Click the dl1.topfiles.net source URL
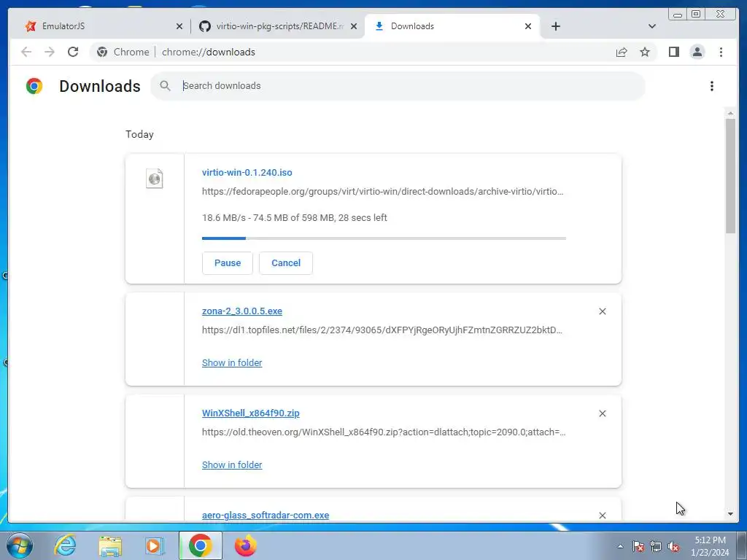This screenshot has width=747, height=560. point(382,330)
